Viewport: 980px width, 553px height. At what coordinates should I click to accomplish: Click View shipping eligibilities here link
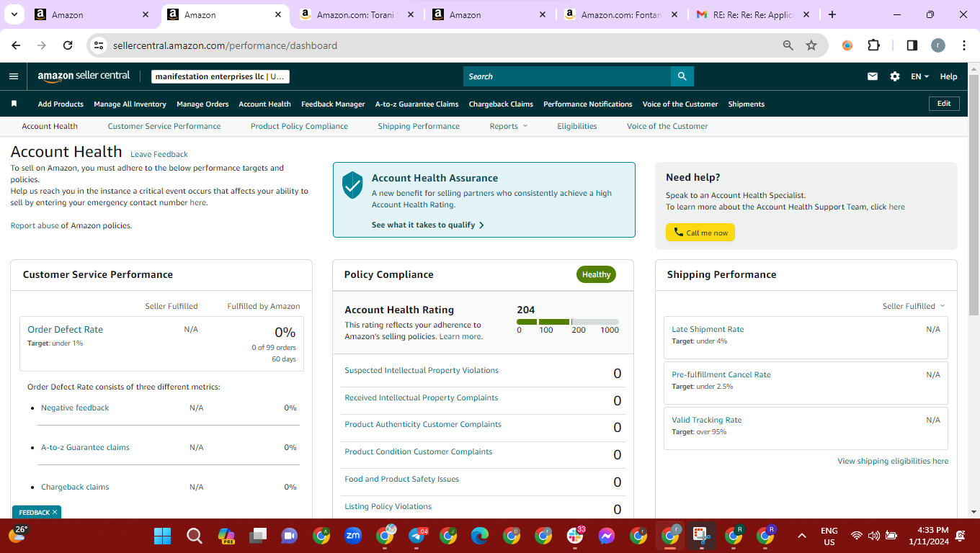click(x=893, y=461)
